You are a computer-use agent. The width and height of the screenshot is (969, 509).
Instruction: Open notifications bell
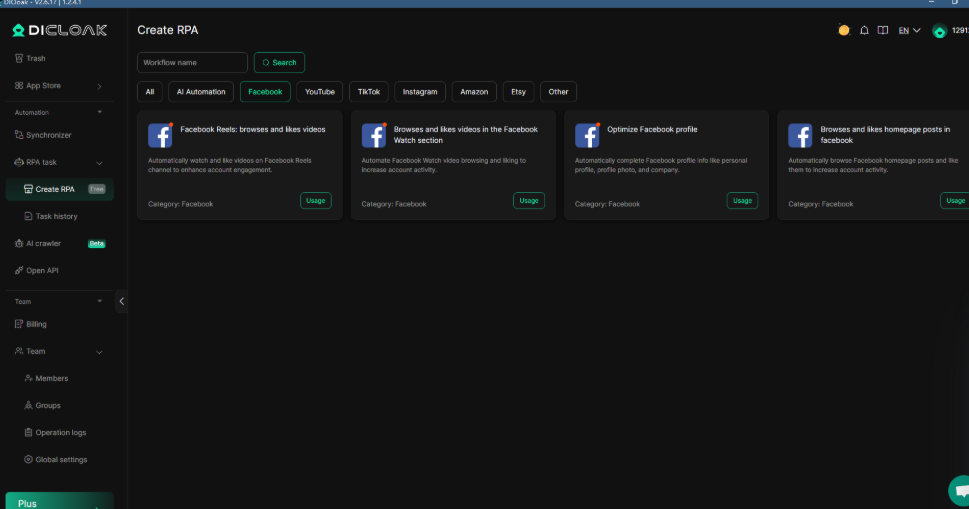tap(864, 30)
